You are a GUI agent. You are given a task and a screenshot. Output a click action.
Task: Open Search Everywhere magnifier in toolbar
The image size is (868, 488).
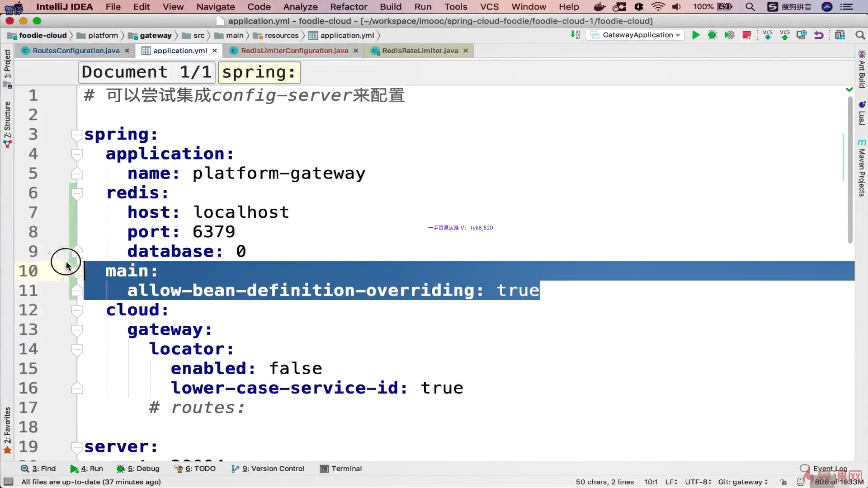[860, 35]
